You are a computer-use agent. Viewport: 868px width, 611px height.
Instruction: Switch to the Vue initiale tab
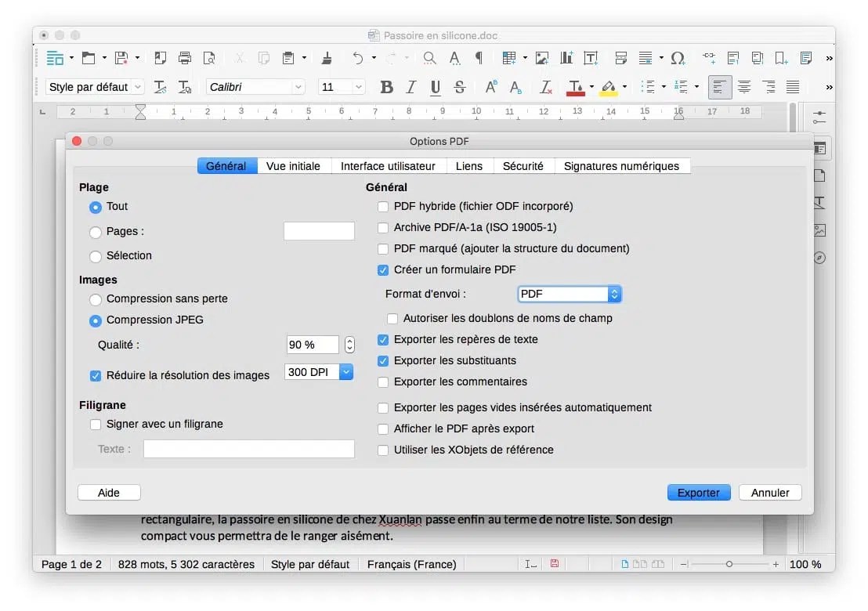(294, 165)
